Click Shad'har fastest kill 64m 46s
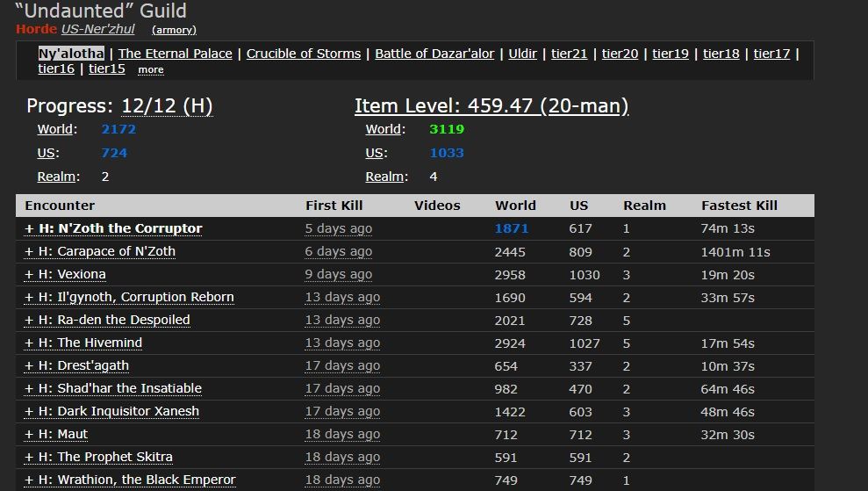 tap(728, 389)
